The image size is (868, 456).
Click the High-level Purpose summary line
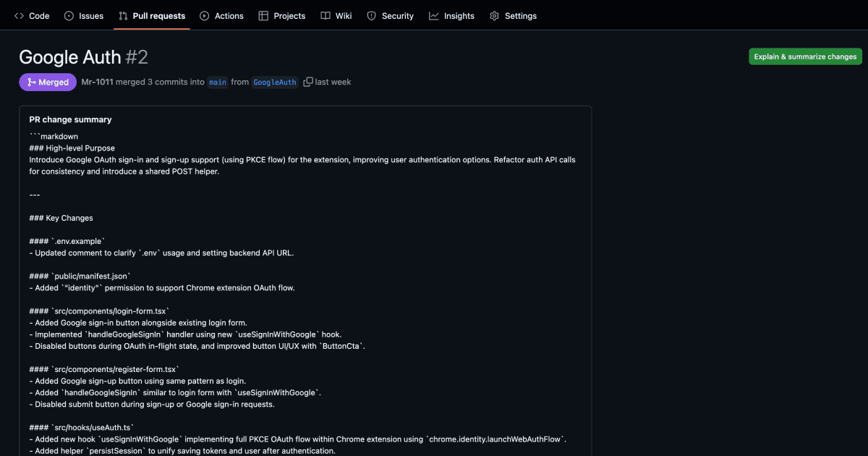pos(72,148)
